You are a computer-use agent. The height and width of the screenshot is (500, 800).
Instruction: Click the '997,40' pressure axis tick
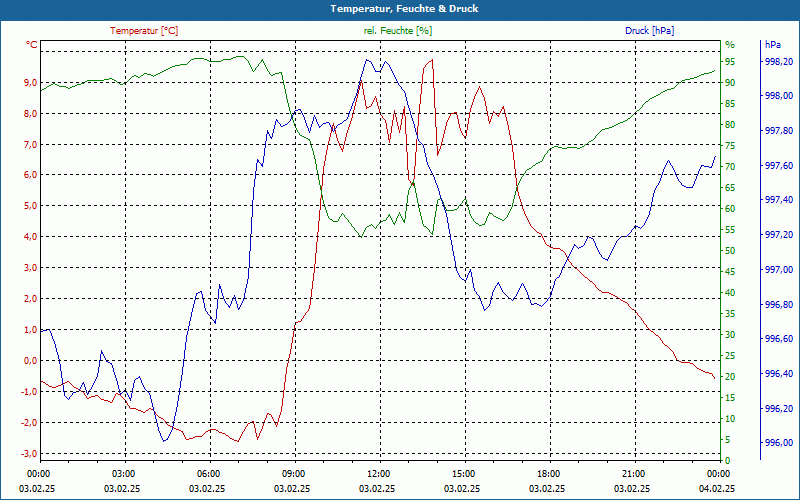779,200
